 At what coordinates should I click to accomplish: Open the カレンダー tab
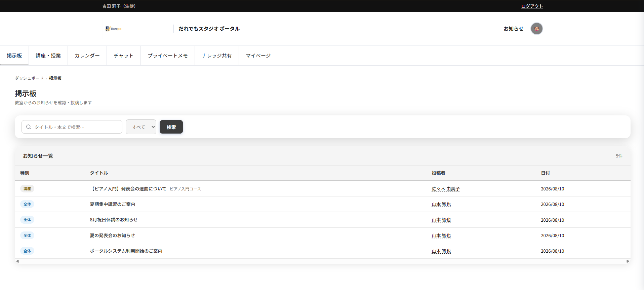(87, 56)
